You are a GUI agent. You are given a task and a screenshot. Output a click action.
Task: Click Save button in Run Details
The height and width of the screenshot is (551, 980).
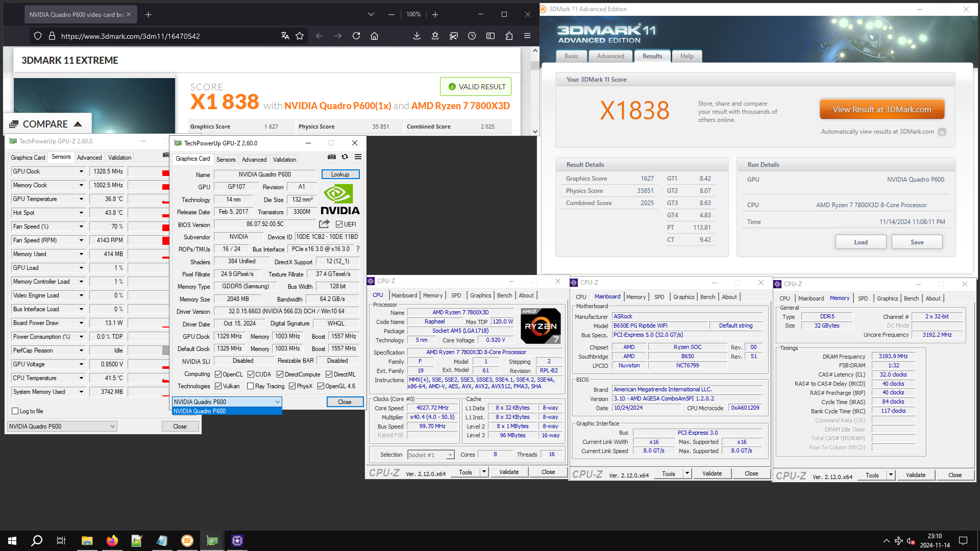coord(917,242)
